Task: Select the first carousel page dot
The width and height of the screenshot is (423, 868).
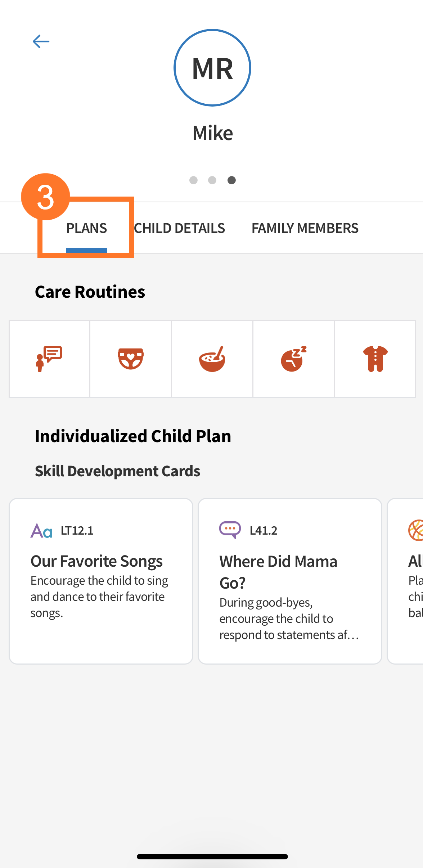Action: tap(193, 180)
